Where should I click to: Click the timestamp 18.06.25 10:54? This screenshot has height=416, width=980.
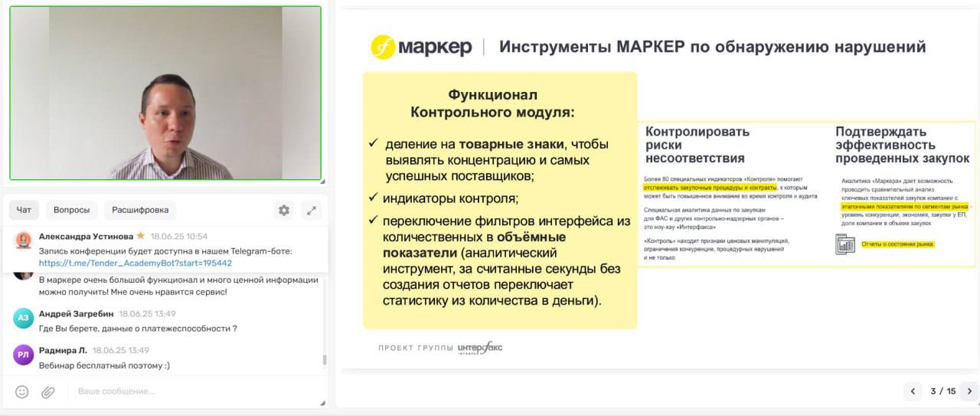coord(179,237)
